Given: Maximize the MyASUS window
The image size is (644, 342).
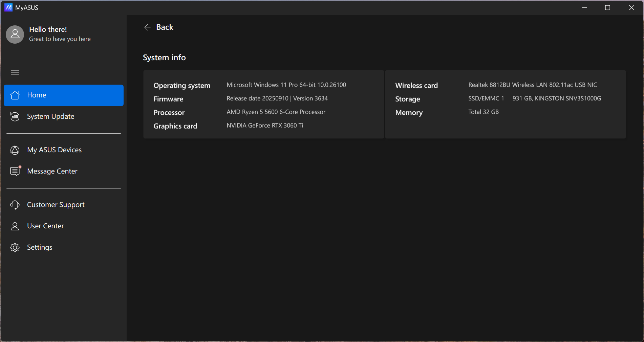Looking at the screenshot, I should (607, 7).
